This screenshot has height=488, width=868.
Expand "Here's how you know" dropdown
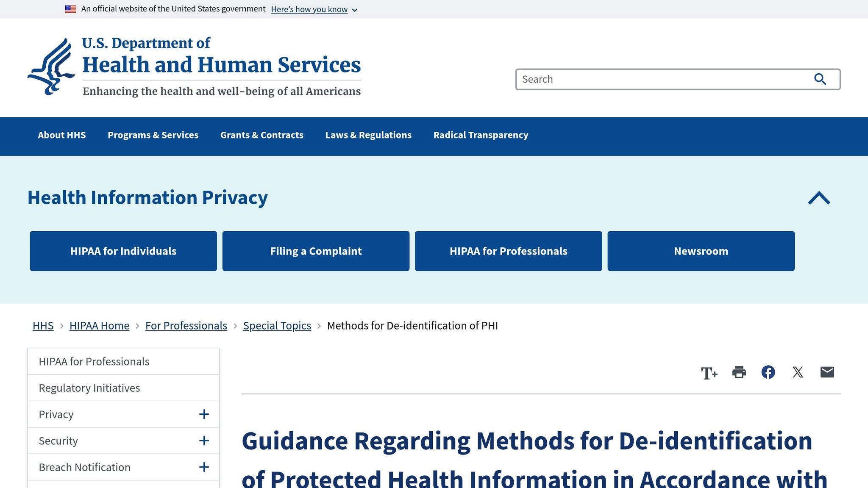click(314, 9)
